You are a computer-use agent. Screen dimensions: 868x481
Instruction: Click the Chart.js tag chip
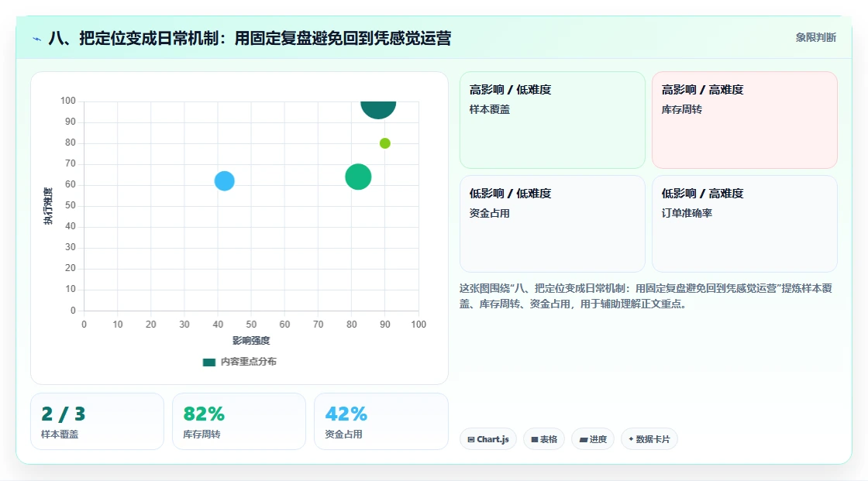tap(488, 439)
